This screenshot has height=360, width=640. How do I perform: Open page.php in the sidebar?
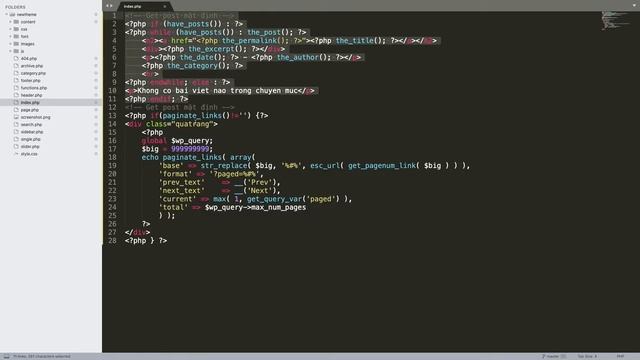coord(30,110)
